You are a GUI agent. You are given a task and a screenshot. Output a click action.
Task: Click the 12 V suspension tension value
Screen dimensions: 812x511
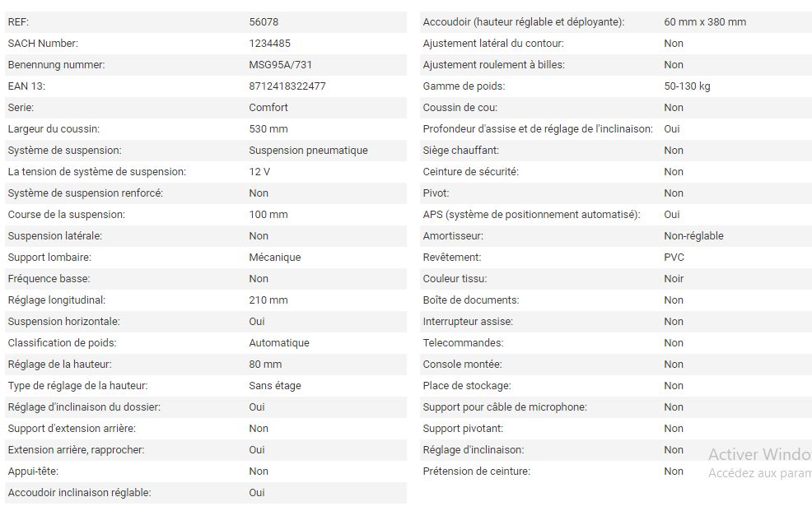(259, 172)
